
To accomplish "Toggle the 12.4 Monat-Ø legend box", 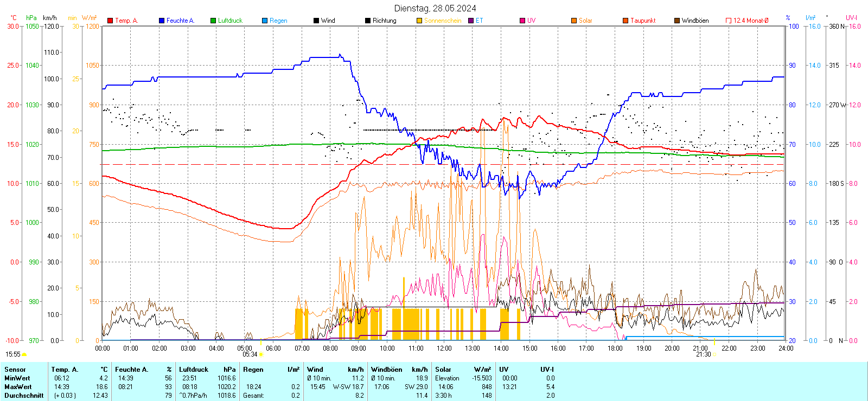I will pos(729,21).
